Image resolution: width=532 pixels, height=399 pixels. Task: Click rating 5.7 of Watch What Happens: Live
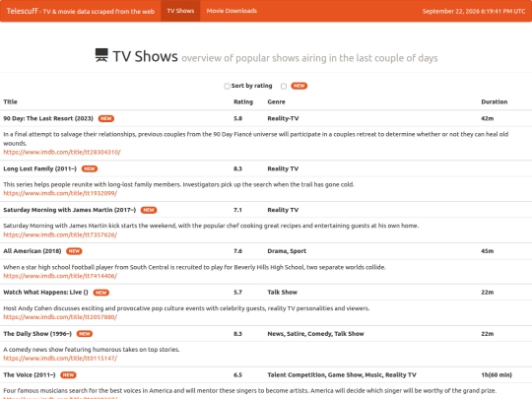(237, 293)
